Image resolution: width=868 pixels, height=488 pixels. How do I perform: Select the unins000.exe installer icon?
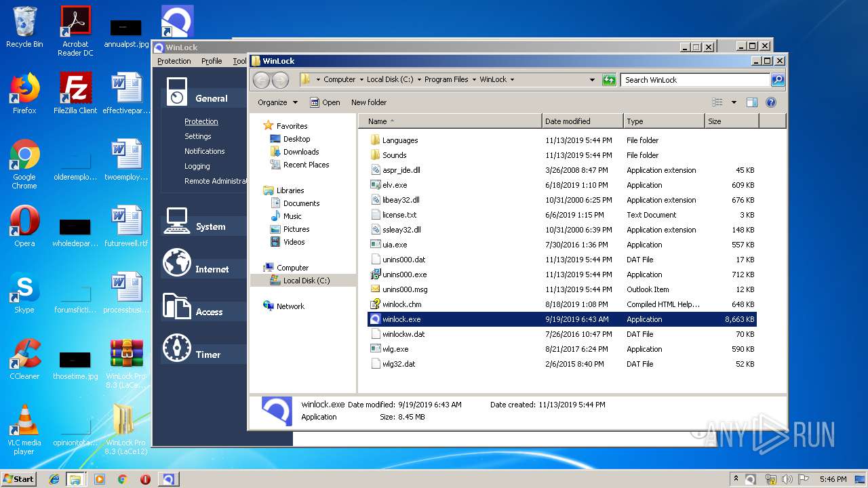[x=376, y=274]
